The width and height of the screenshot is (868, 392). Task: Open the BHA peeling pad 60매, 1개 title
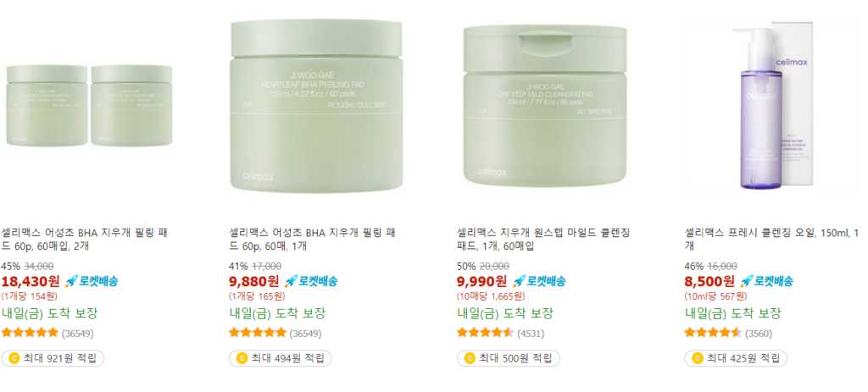(312, 238)
